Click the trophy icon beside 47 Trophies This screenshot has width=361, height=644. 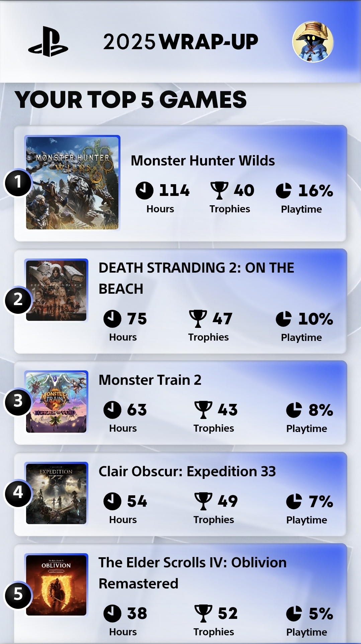(x=198, y=318)
